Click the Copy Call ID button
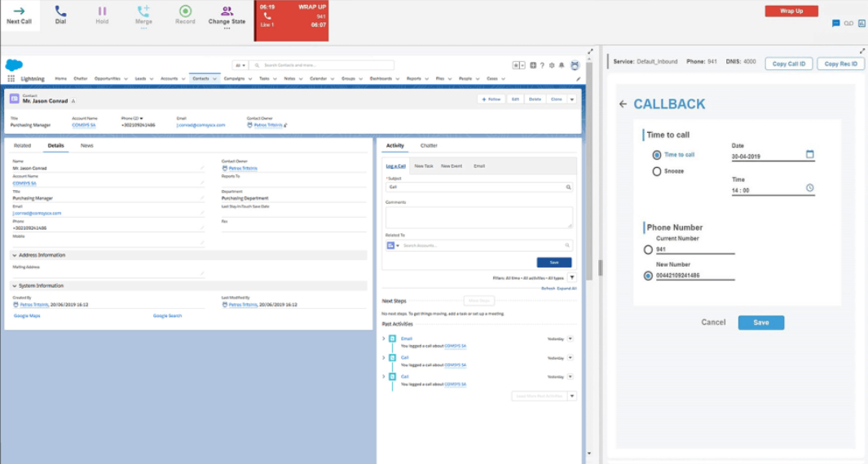 [x=788, y=64]
